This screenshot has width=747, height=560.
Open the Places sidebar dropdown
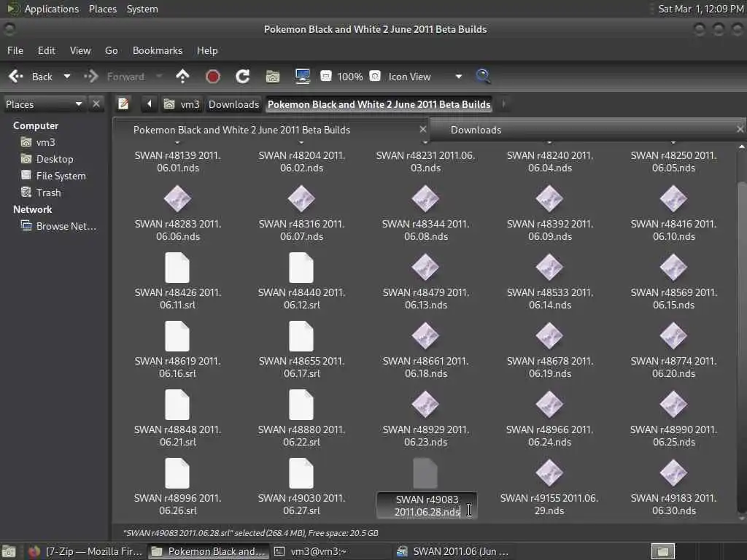(44, 104)
